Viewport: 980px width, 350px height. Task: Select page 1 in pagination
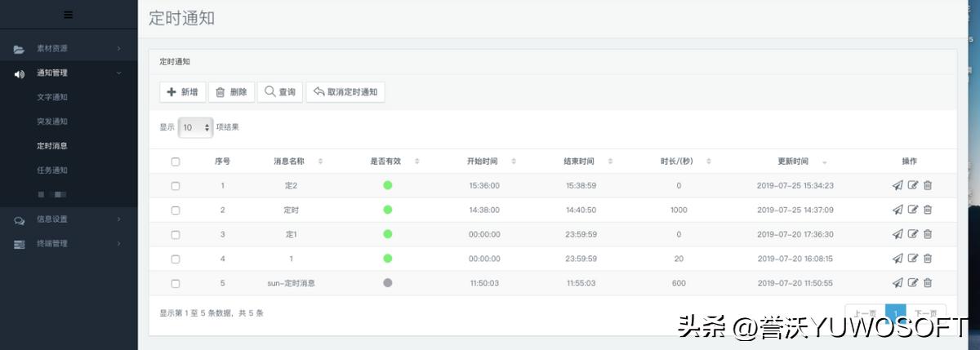pyautogui.click(x=896, y=314)
